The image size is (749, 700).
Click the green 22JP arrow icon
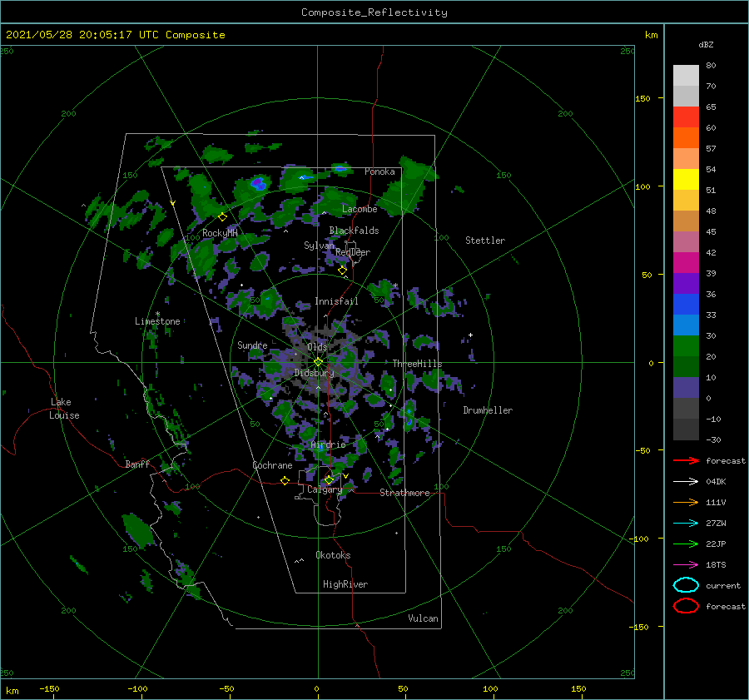(x=686, y=544)
